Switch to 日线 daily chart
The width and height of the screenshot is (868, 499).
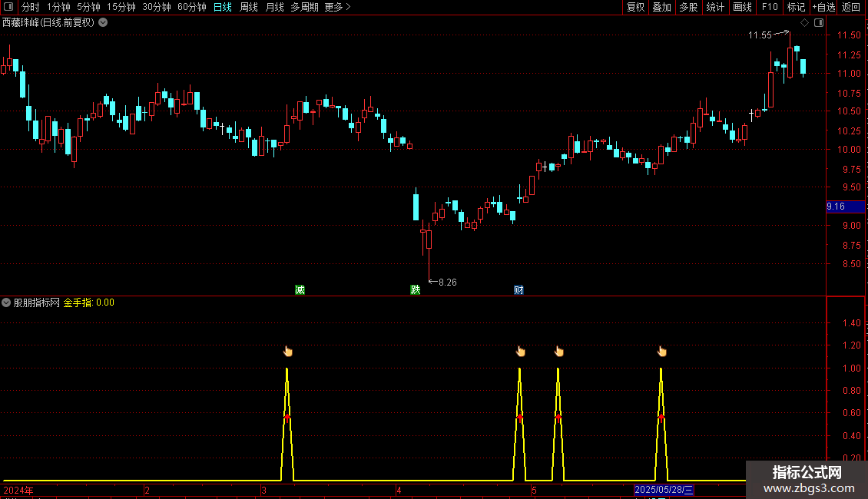pyautogui.click(x=223, y=7)
